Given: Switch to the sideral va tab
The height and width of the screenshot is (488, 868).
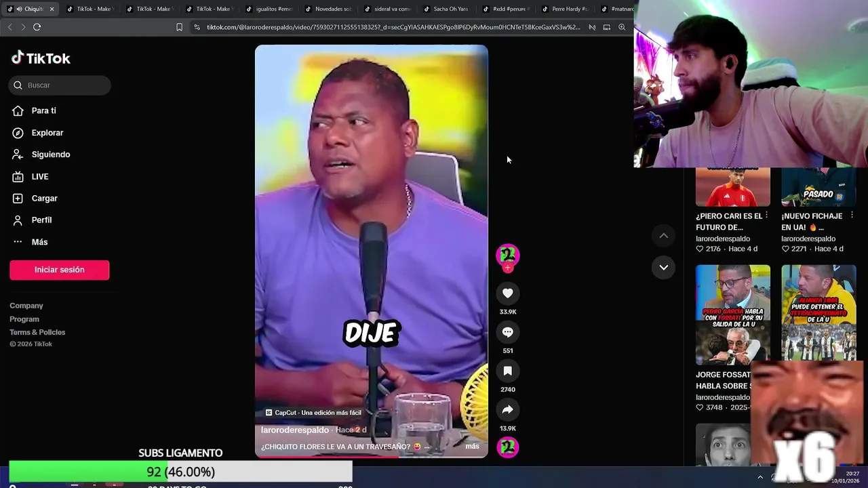Looking at the screenshot, I should point(388,9).
